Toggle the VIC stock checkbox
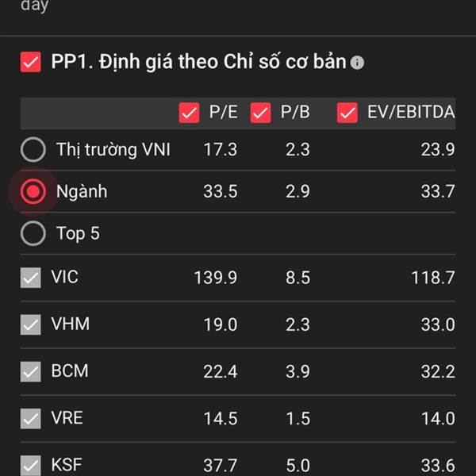 pos(31,278)
